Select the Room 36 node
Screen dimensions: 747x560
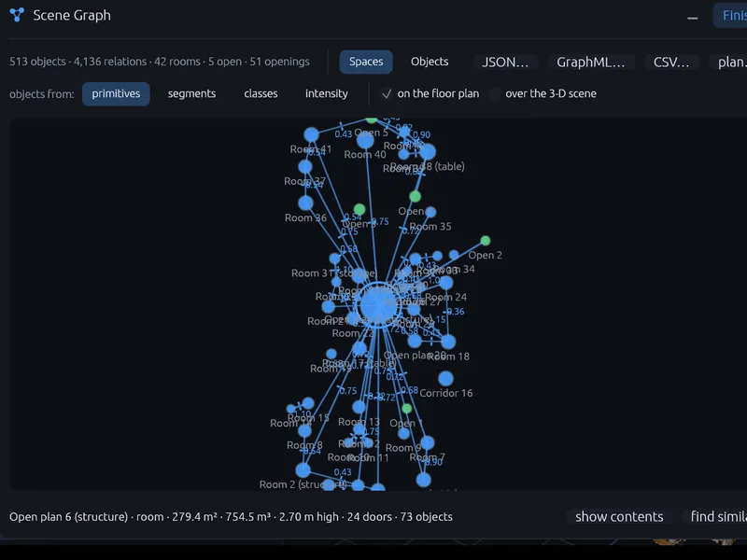[305, 203]
